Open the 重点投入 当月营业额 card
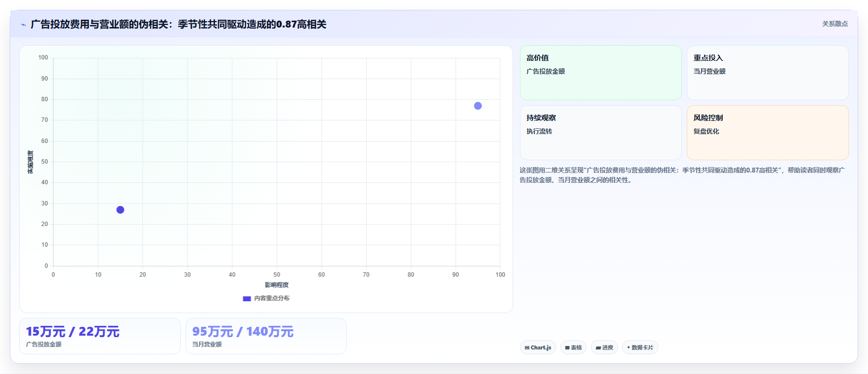Image resolution: width=868 pixels, height=374 pixels. (767, 73)
